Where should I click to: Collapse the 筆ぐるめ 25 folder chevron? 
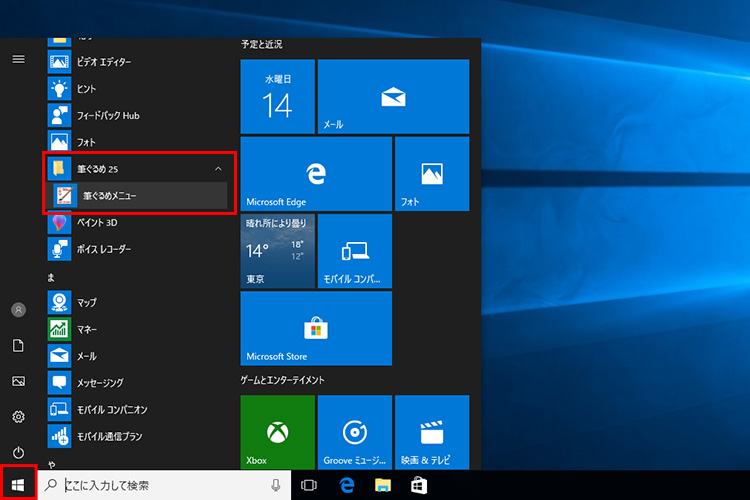[x=218, y=169]
